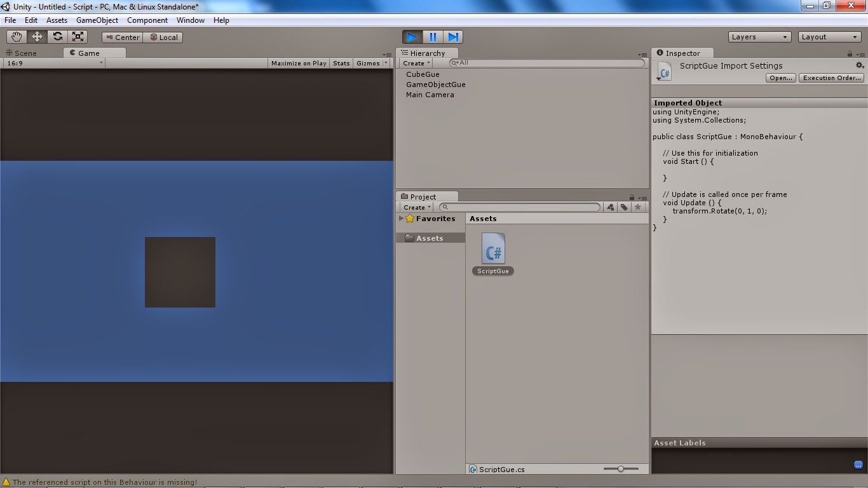
Task: Lock the Inspector with the padlock icon
Action: coord(850,53)
